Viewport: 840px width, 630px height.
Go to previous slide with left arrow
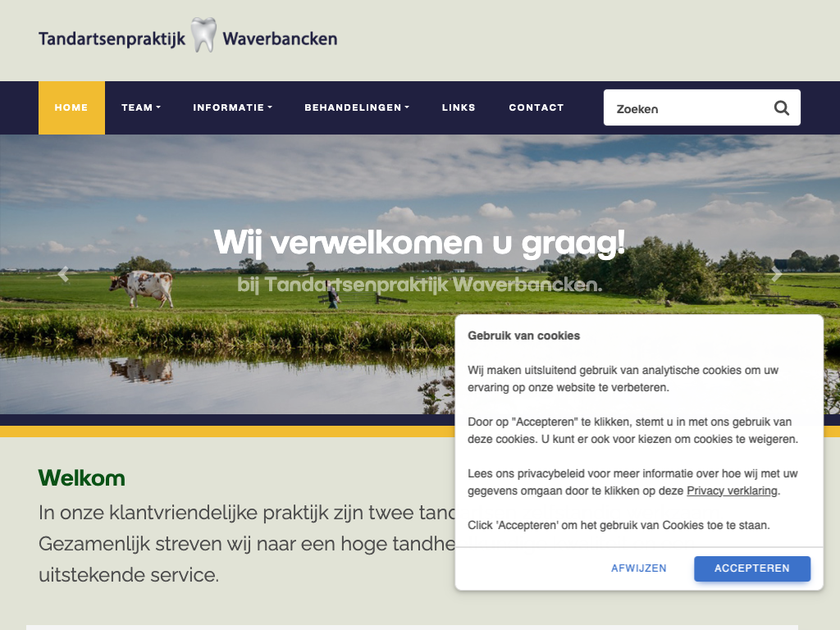click(x=63, y=275)
